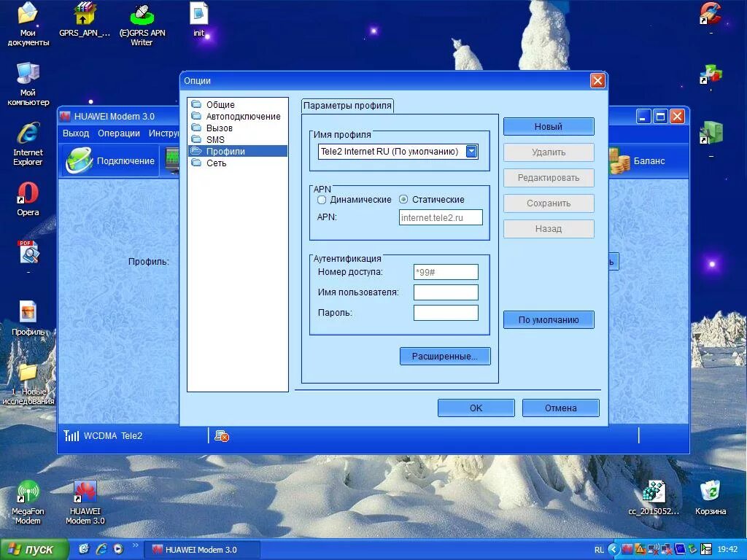Cancel the dialog with Отмена

561,408
